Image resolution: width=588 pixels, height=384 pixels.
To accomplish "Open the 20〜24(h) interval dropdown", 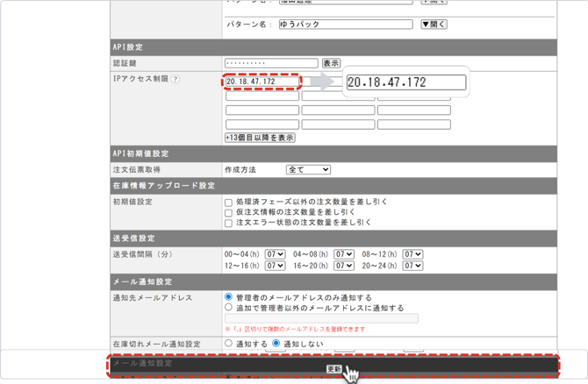I will [x=413, y=266].
